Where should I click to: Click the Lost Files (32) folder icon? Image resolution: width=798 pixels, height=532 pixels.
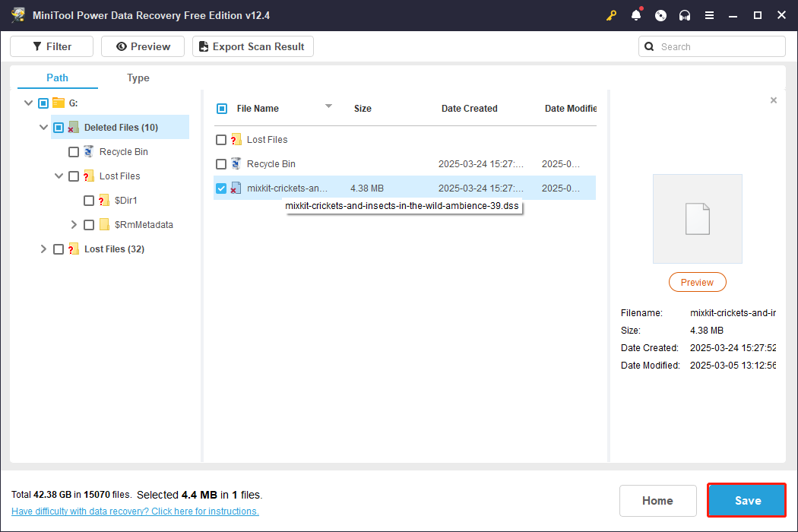(x=73, y=249)
